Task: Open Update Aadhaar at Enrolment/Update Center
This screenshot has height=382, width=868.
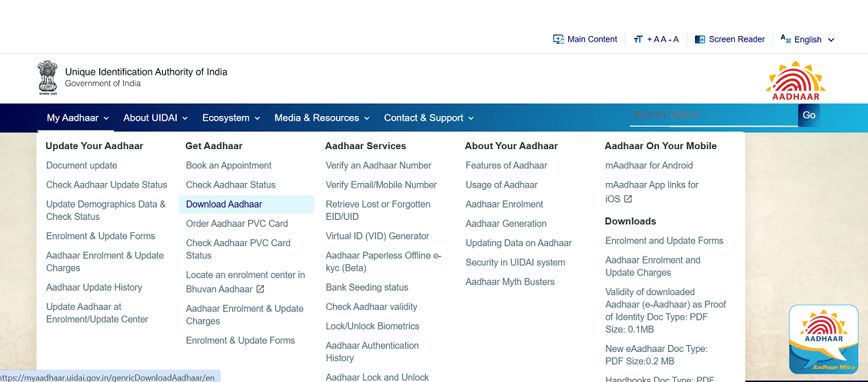Action: click(98, 313)
